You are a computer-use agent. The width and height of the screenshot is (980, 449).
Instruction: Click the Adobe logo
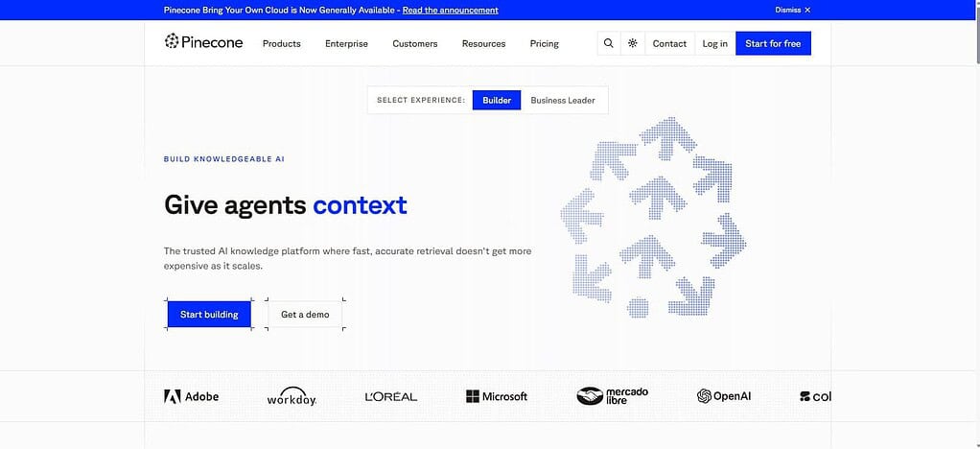[x=191, y=396]
